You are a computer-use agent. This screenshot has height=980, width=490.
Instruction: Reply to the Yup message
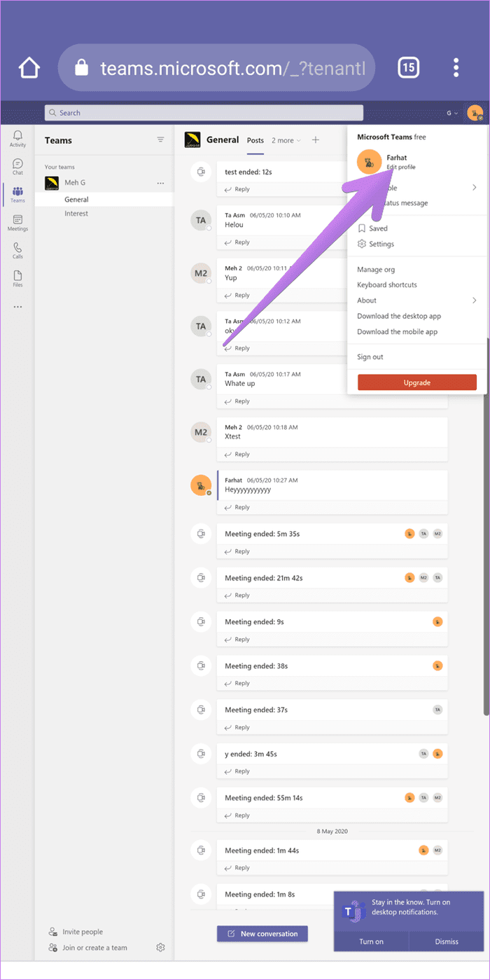pos(237,295)
